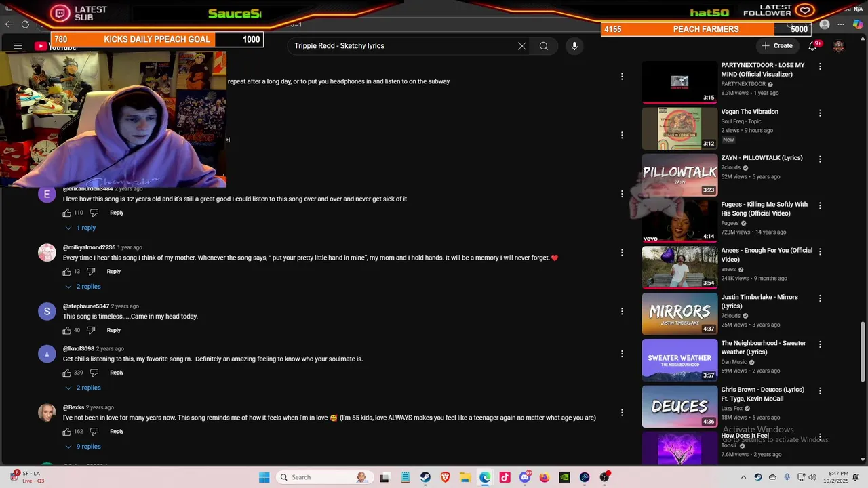This screenshot has width=868, height=488.
Task: Open options menu for @stephaune5347 comment
Action: point(622,312)
